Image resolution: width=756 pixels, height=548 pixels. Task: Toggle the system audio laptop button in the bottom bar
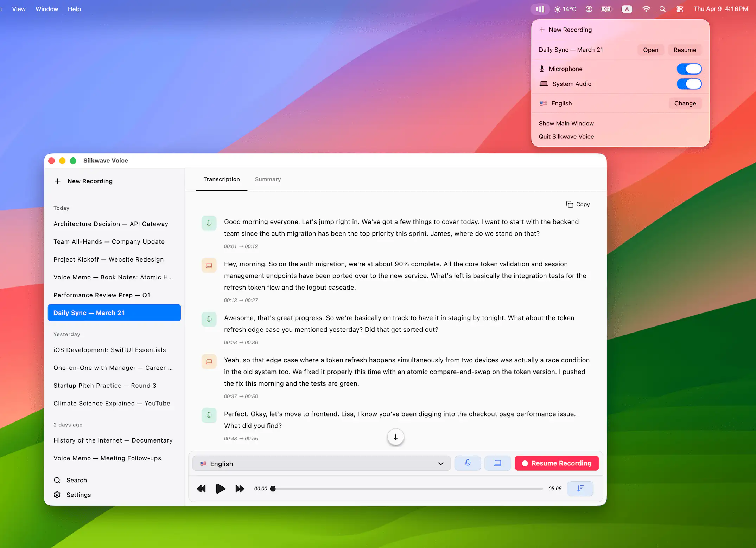[x=497, y=463]
